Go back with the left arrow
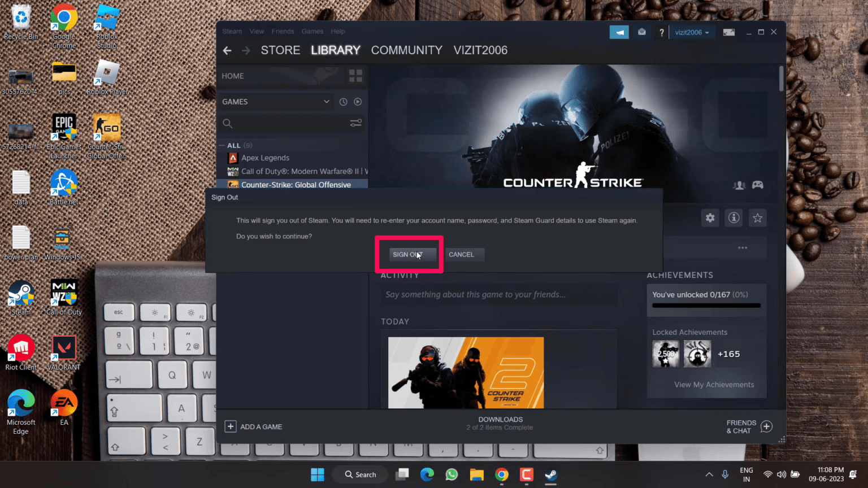 (x=227, y=51)
